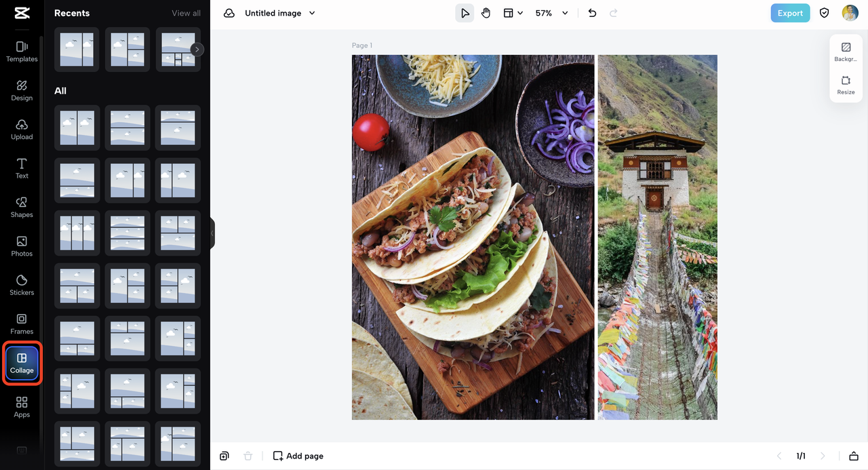Select the Text tool in sidebar

(x=22, y=168)
